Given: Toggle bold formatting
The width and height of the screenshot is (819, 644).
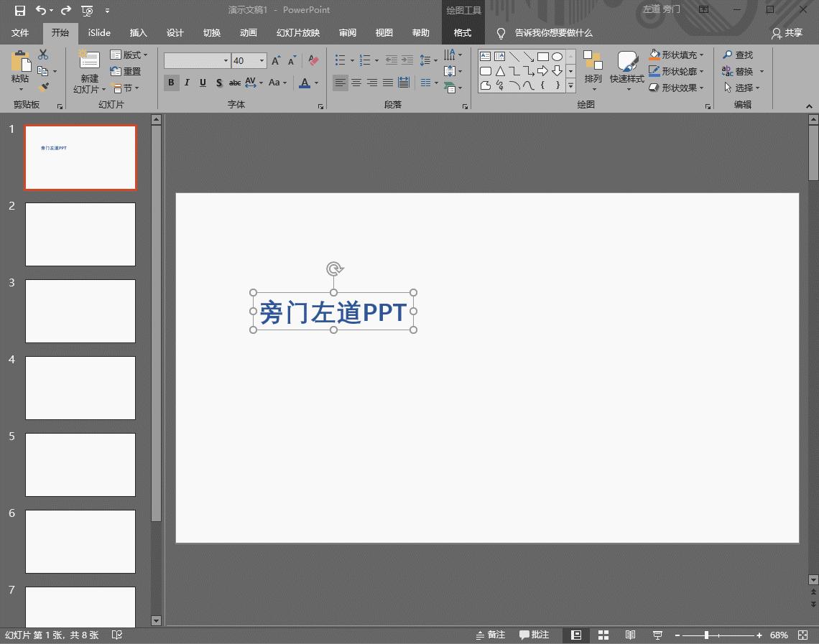Looking at the screenshot, I should pos(171,83).
